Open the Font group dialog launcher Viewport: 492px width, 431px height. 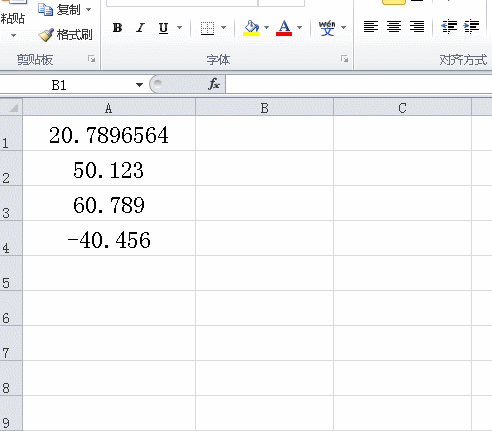(344, 59)
